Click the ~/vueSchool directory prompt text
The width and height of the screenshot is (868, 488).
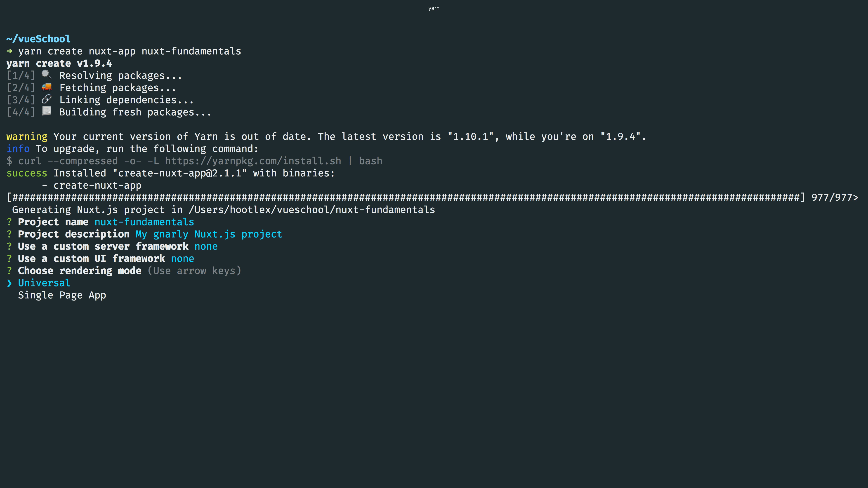(x=38, y=39)
